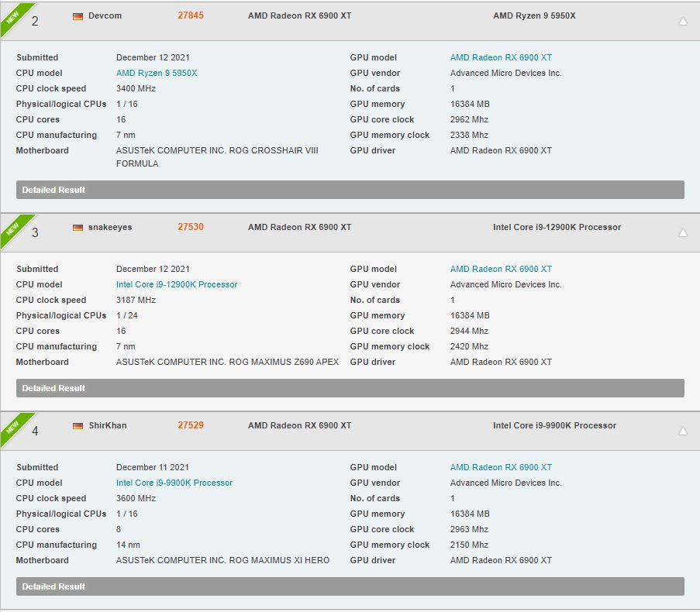Click header GPU name in snakeeyes row
The width and height of the screenshot is (700, 612).
click(299, 227)
